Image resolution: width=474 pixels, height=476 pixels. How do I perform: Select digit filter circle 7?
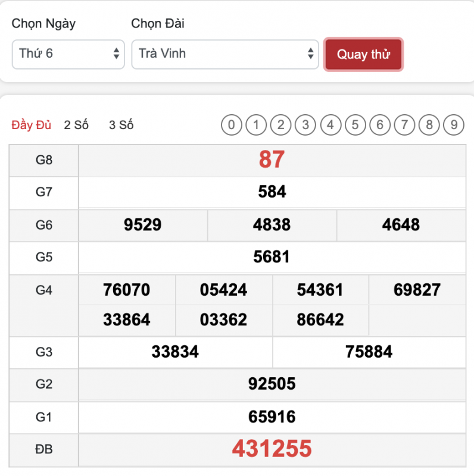click(404, 125)
